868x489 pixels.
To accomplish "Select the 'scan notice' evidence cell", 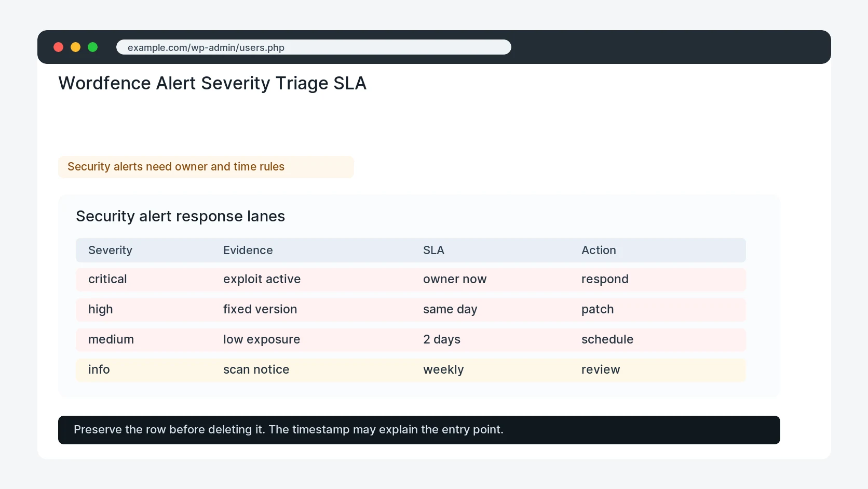I will [x=256, y=370].
